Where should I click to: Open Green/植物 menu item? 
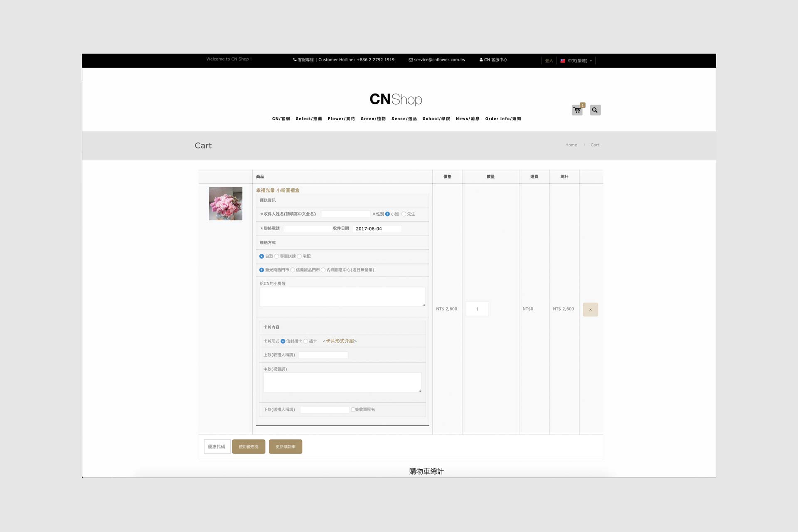point(373,119)
